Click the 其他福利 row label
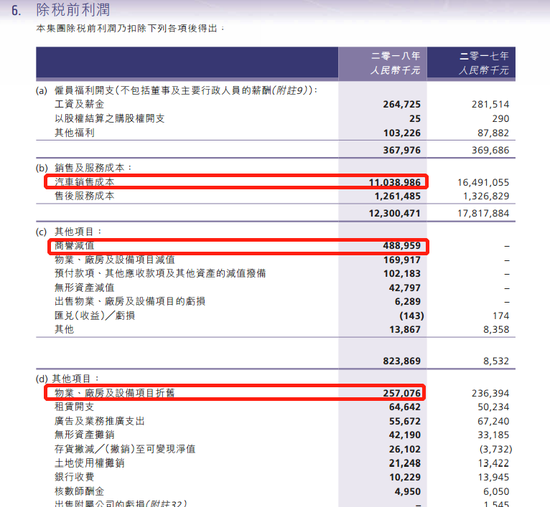 coord(74,133)
